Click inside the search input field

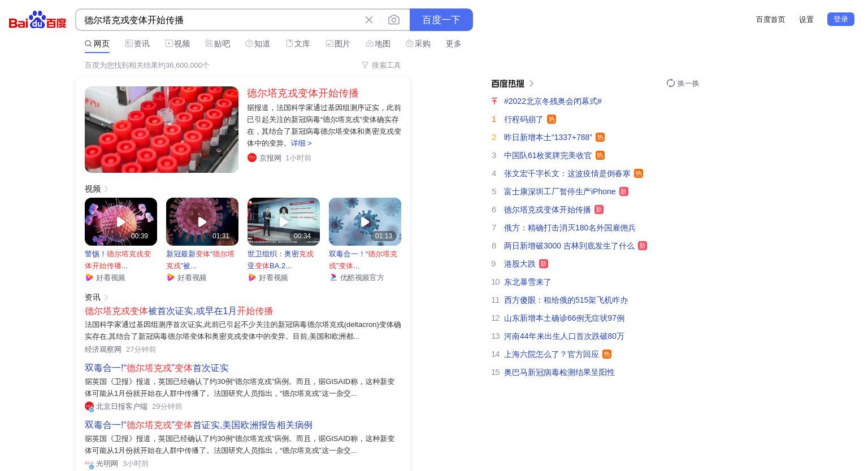pyautogui.click(x=220, y=20)
